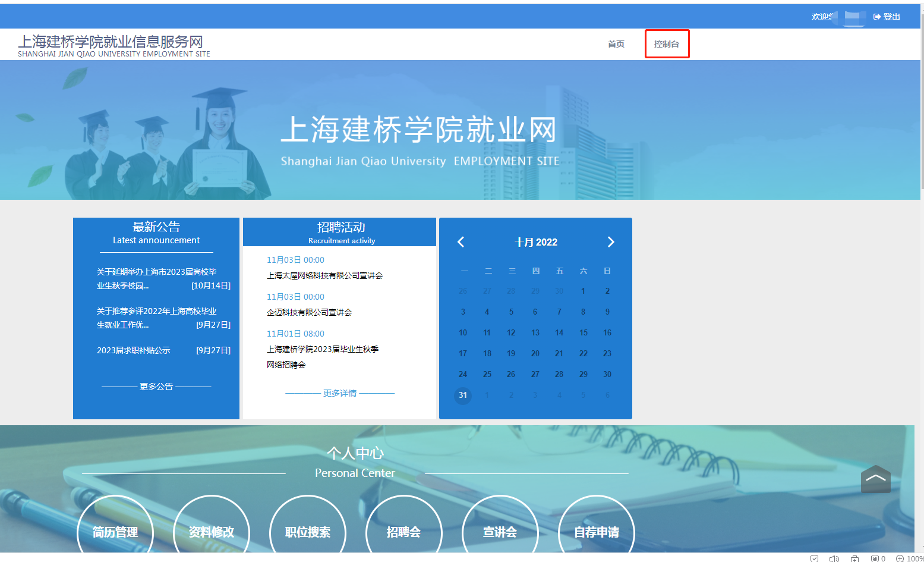Switch to the 首页 homepage tab

616,43
